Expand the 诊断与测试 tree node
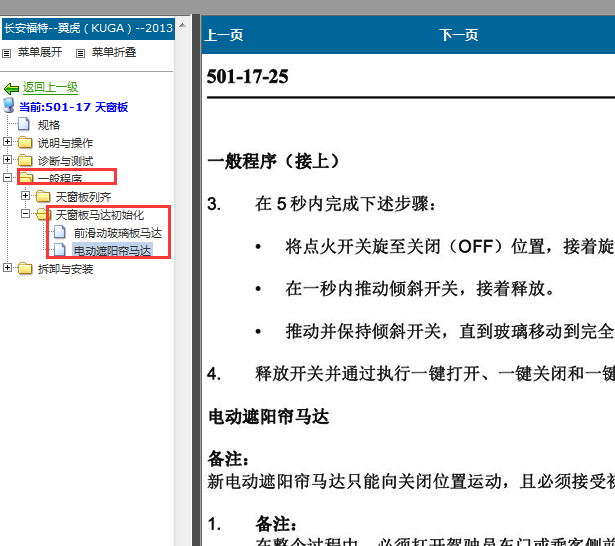Image resolution: width=615 pixels, height=546 pixels. click(x=7, y=159)
